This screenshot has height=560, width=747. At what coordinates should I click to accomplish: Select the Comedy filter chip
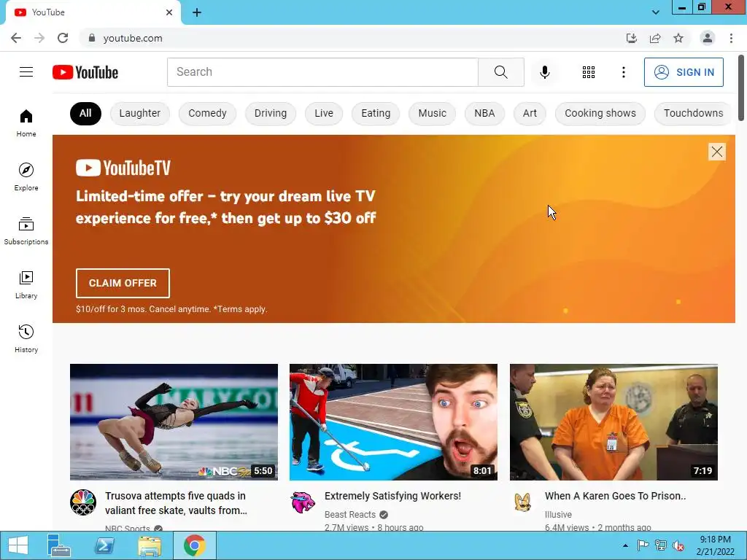207,113
